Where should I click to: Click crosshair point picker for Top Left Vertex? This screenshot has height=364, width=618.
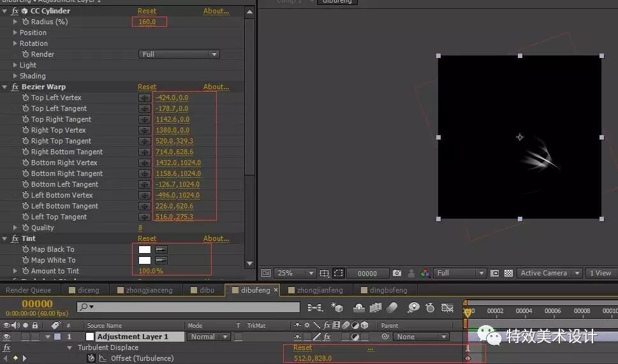tap(144, 98)
